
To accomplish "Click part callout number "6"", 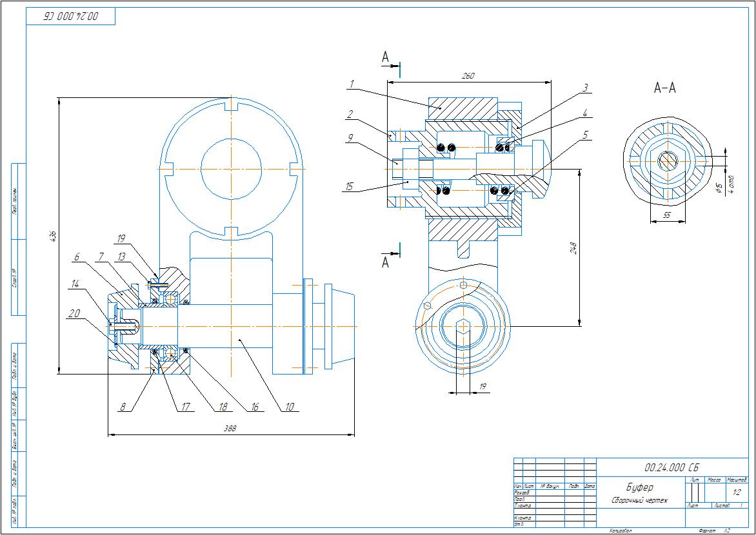I will (76, 257).
